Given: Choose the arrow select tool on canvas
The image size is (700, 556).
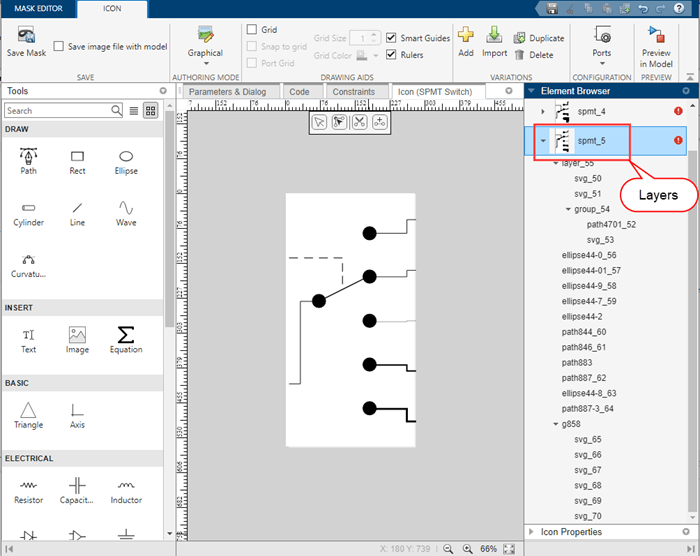Looking at the screenshot, I should coord(319,122).
